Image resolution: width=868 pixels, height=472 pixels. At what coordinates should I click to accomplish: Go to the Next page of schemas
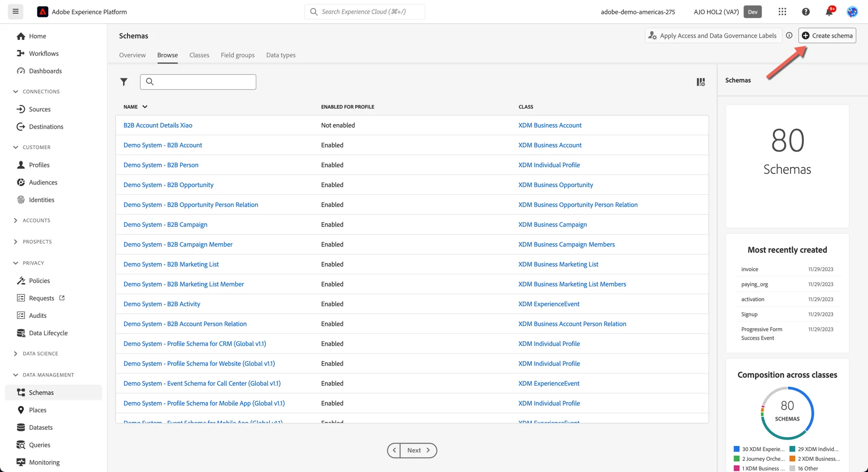[x=419, y=450]
